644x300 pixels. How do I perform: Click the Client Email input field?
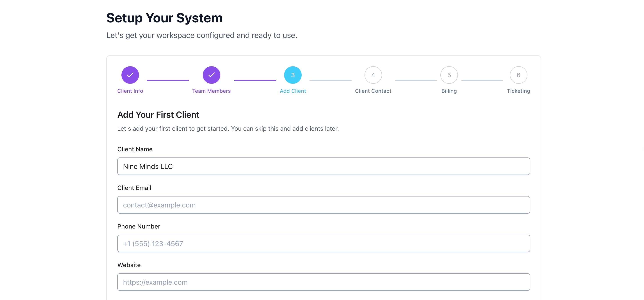[x=324, y=205]
